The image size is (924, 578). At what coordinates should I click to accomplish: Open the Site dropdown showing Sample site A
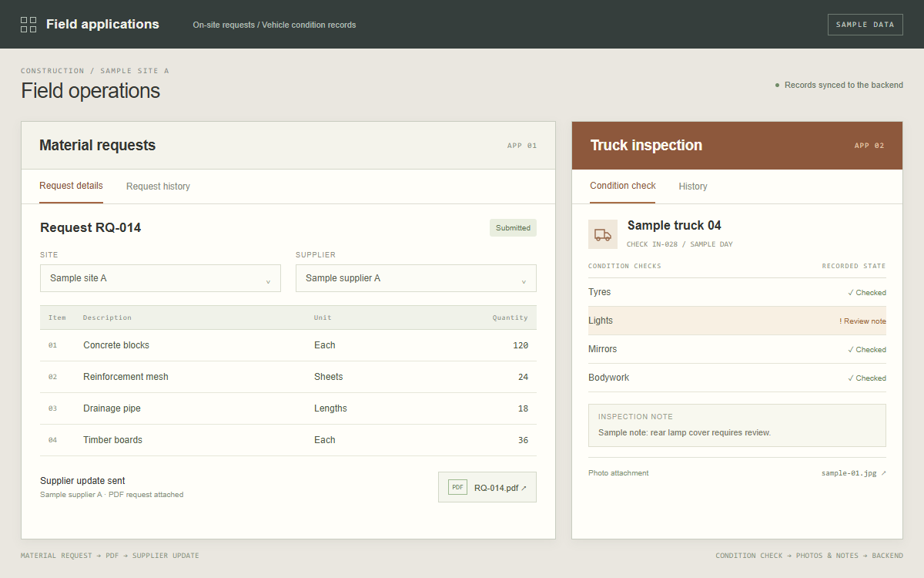160,278
